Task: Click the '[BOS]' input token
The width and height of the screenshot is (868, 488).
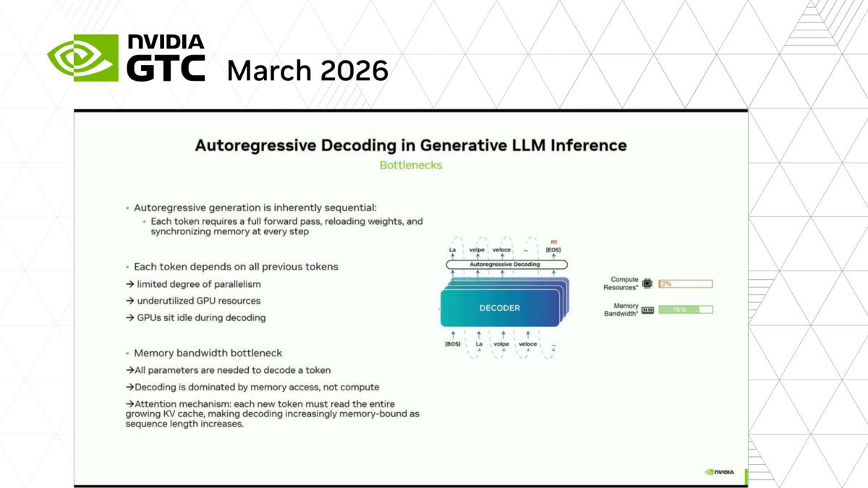Action: pos(453,344)
